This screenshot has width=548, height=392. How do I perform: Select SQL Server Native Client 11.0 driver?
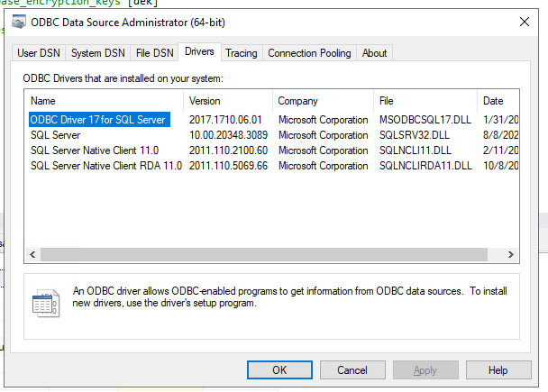click(95, 150)
